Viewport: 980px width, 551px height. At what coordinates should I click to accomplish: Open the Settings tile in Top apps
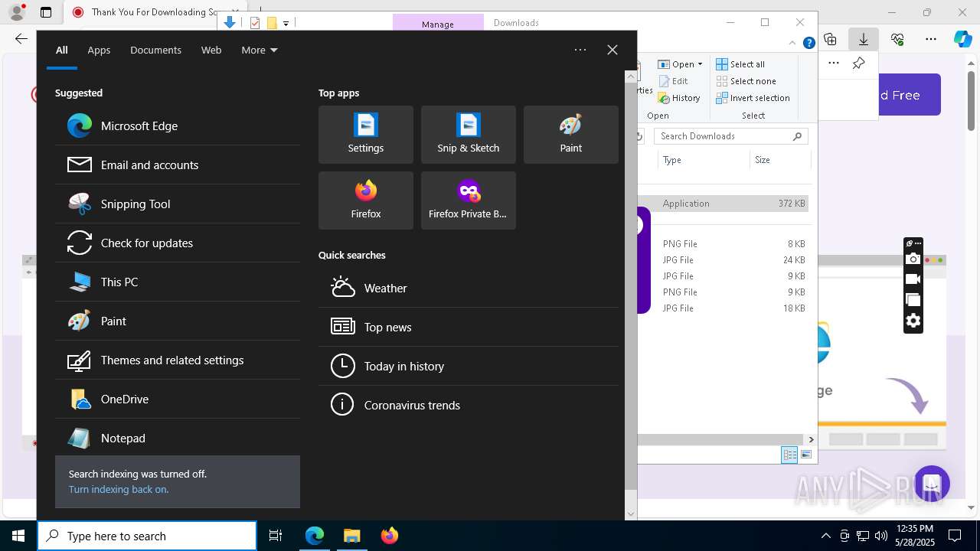pyautogui.click(x=366, y=135)
